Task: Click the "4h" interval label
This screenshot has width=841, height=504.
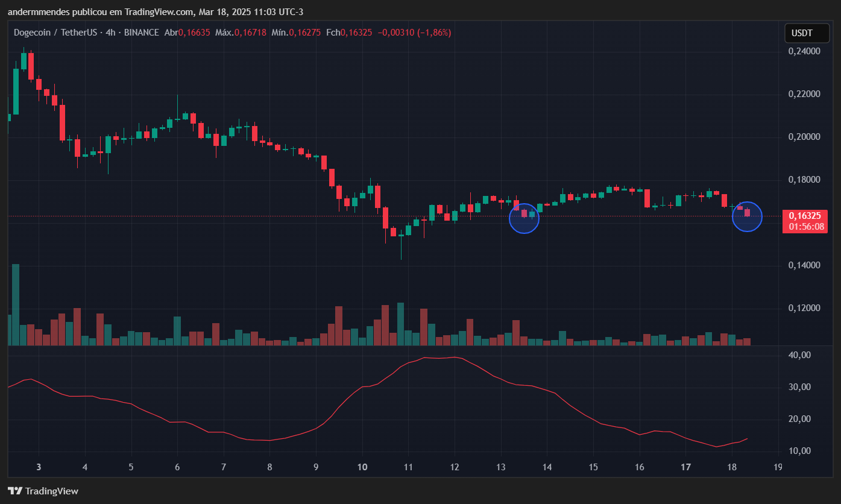Action: [110, 33]
